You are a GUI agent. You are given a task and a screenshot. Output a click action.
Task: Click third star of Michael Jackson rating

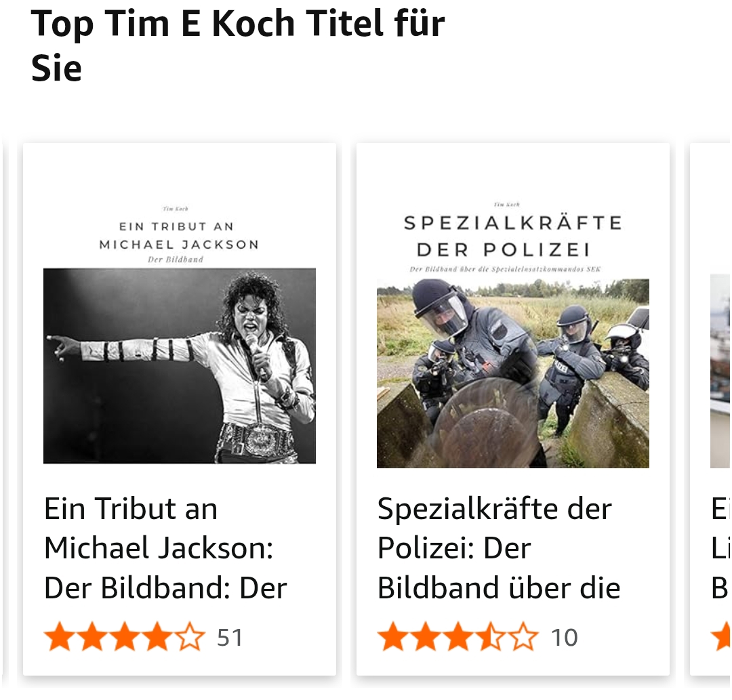click(x=125, y=638)
